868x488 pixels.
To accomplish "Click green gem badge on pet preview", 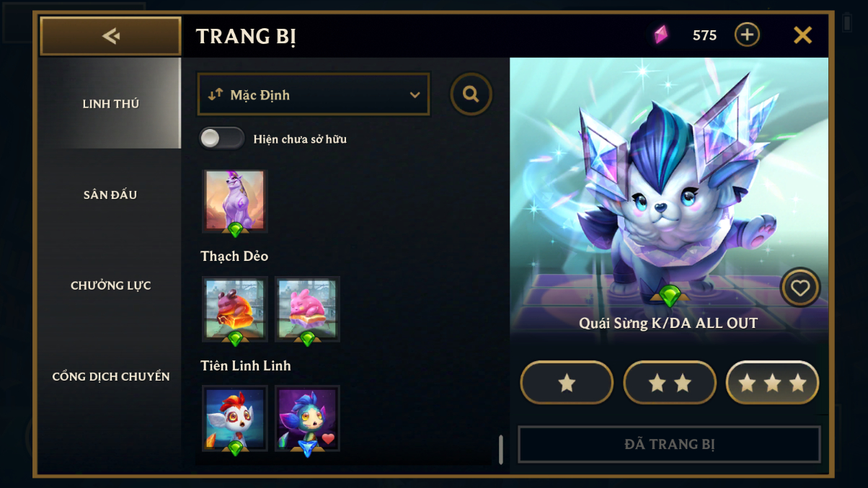I will (670, 295).
